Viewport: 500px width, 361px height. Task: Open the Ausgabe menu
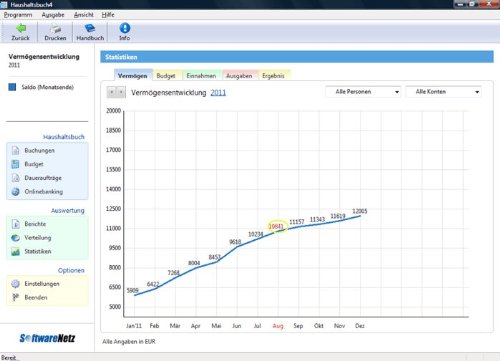53,15
